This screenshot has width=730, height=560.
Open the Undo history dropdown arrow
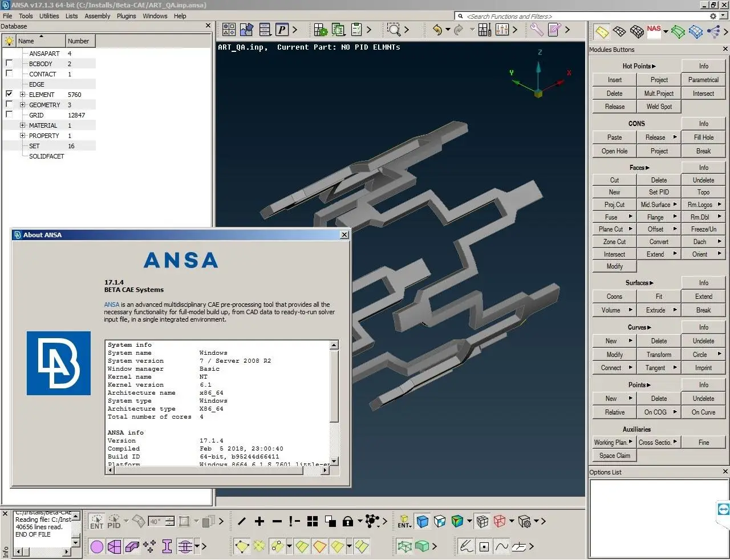tap(448, 30)
